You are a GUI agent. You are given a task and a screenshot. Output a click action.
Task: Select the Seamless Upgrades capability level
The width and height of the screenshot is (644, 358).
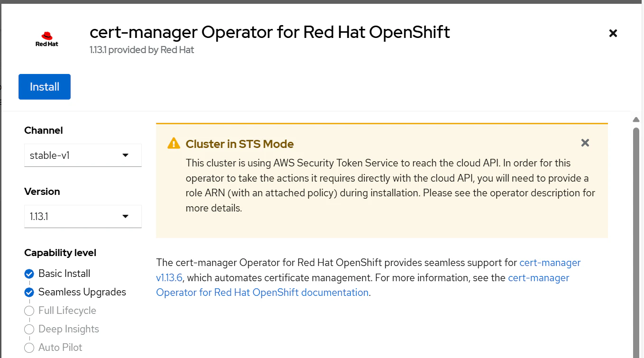coord(75,292)
